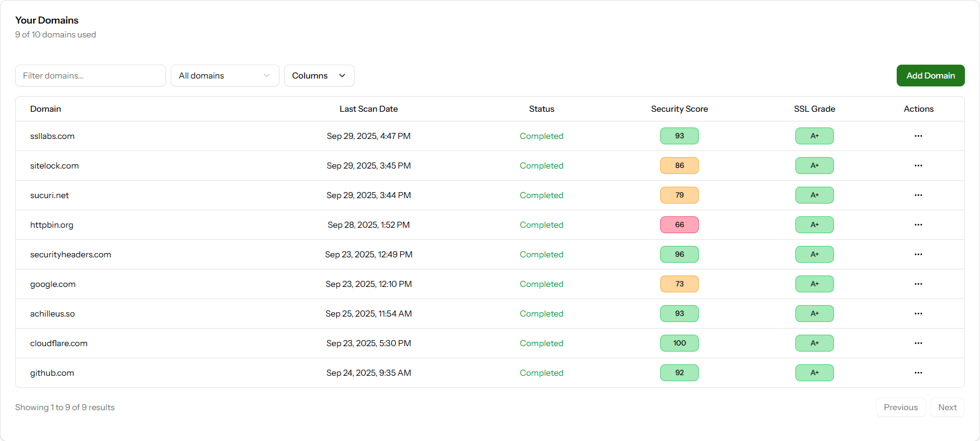Open the Columns visibility dropdown
The height and width of the screenshot is (441, 980).
coord(319,76)
